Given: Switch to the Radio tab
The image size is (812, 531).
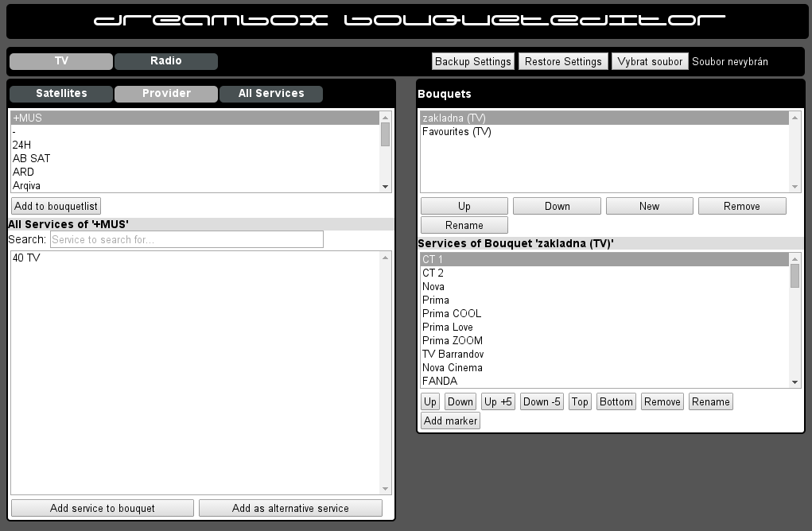Looking at the screenshot, I should (x=166, y=61).
